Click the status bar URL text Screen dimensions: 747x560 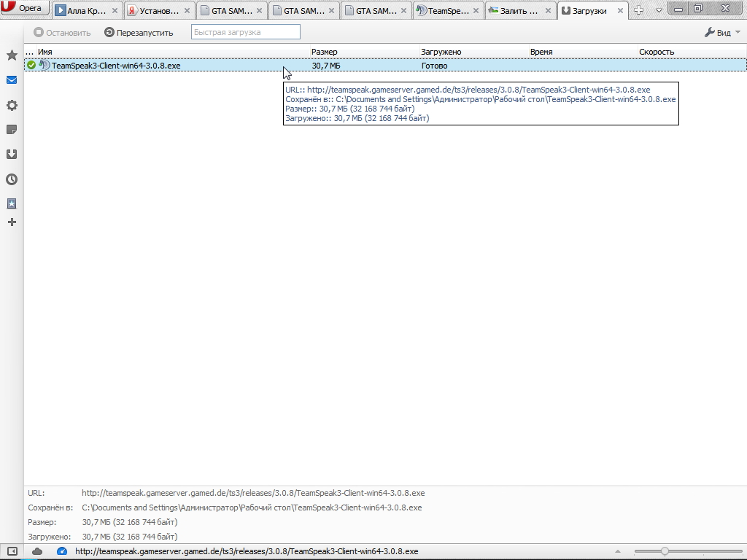click(x=247, y=551)
